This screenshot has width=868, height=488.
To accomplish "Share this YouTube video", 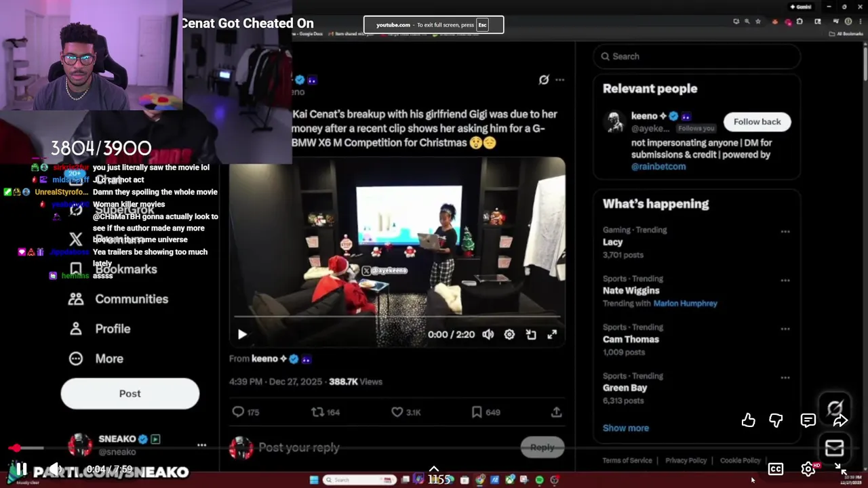I will click(x=840, y=420).
